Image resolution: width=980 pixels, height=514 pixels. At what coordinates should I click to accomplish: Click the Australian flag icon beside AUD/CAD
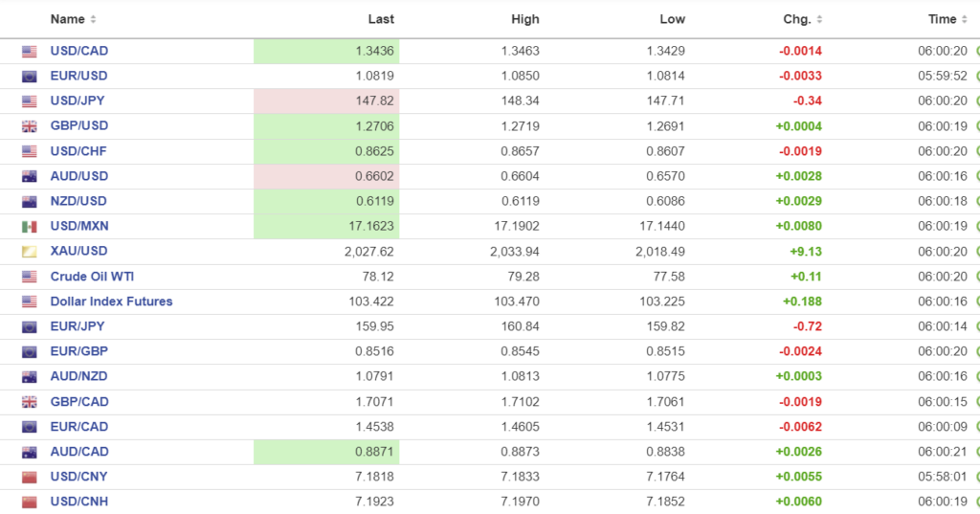click(x=30, y=452)
